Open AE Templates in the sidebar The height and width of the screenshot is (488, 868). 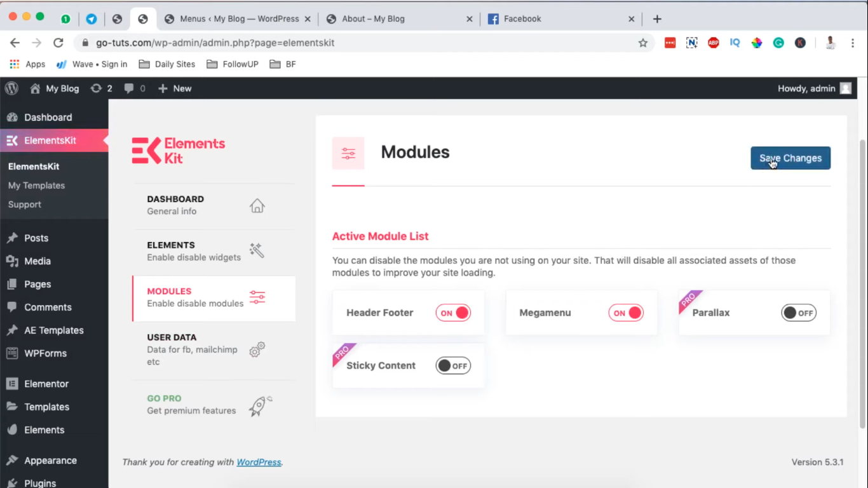pos(54,330)
